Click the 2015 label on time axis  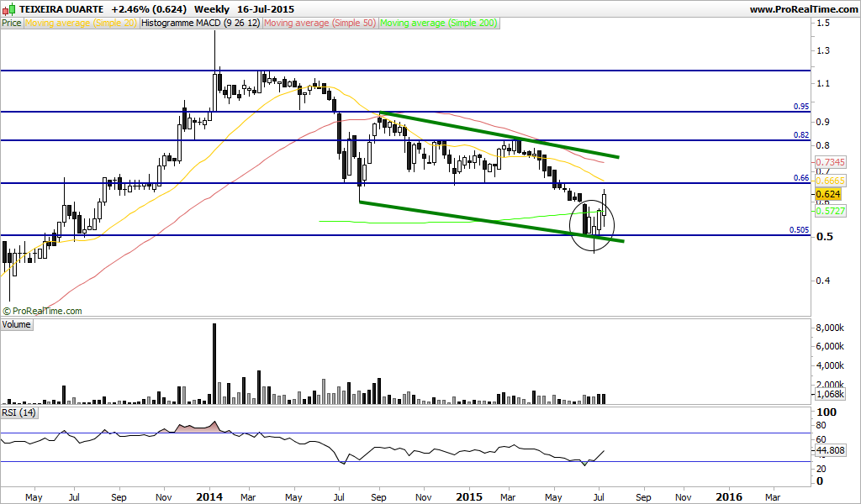pyautogui.click(x=469, y=497)
